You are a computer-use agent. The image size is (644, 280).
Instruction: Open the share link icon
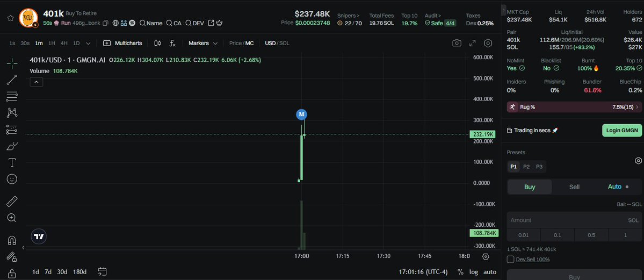[211, 23]
